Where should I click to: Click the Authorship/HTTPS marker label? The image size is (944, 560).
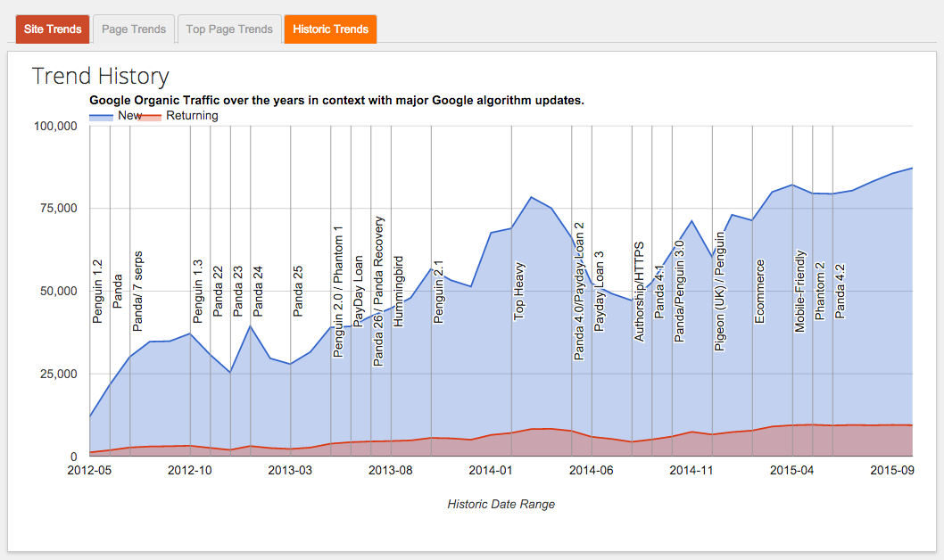639,291
